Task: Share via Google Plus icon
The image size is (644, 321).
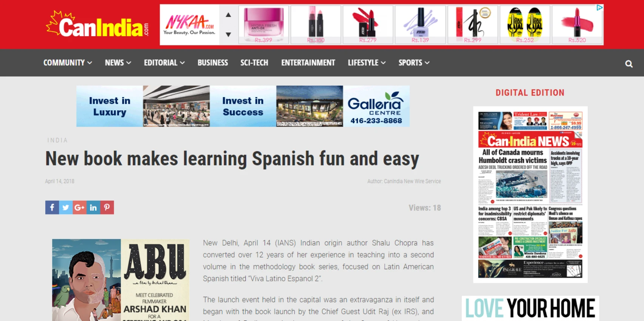Action: (79, 207)
